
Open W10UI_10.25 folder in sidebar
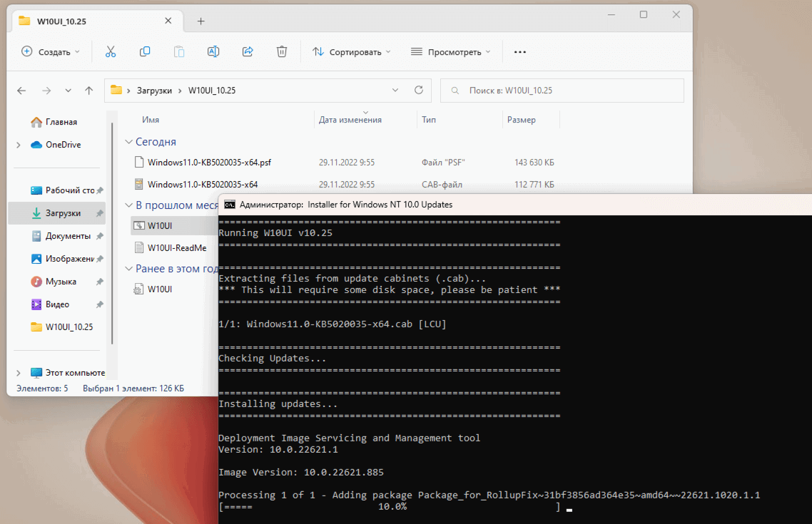[62, 327]
